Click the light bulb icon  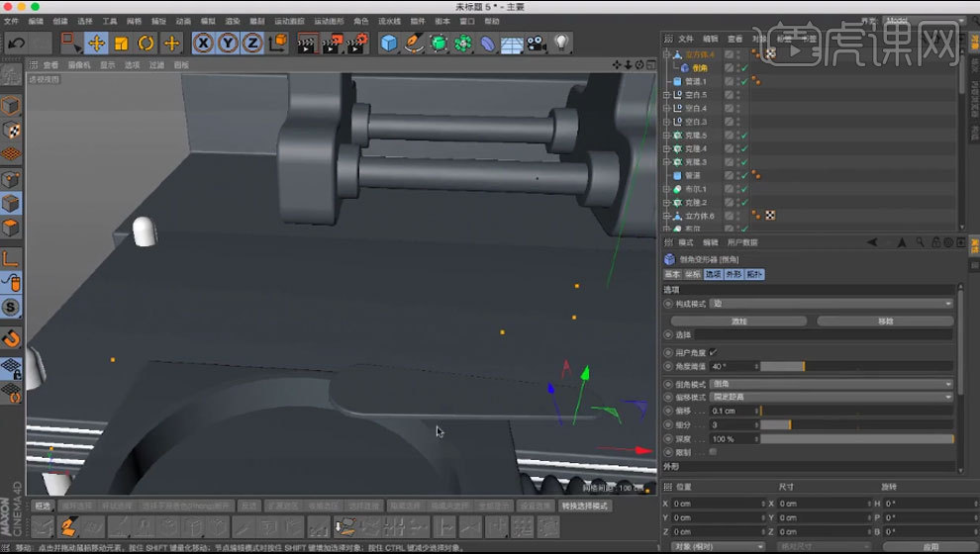tap(561, 43)
